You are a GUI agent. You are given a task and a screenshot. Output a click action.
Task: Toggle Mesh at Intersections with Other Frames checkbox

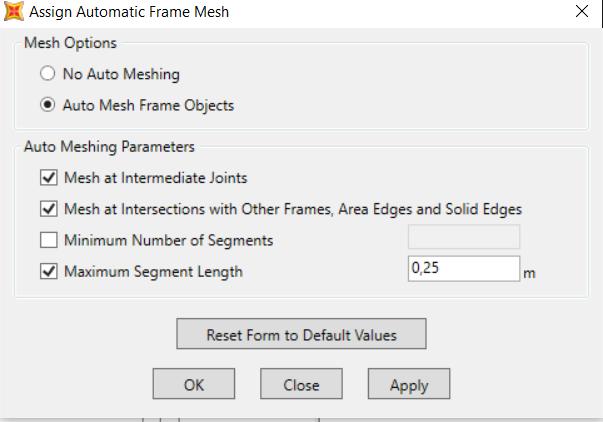click(x=49, y=209)
